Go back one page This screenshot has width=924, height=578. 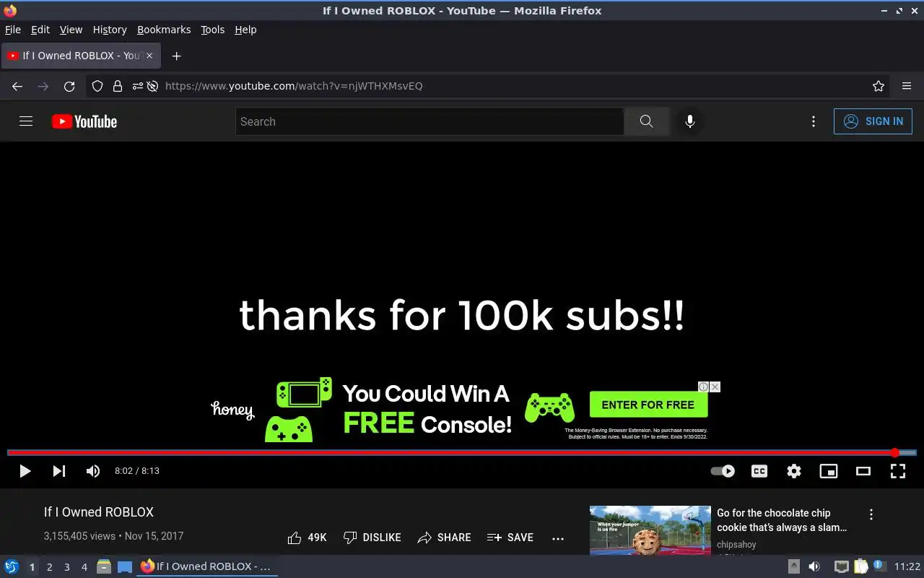17,86
